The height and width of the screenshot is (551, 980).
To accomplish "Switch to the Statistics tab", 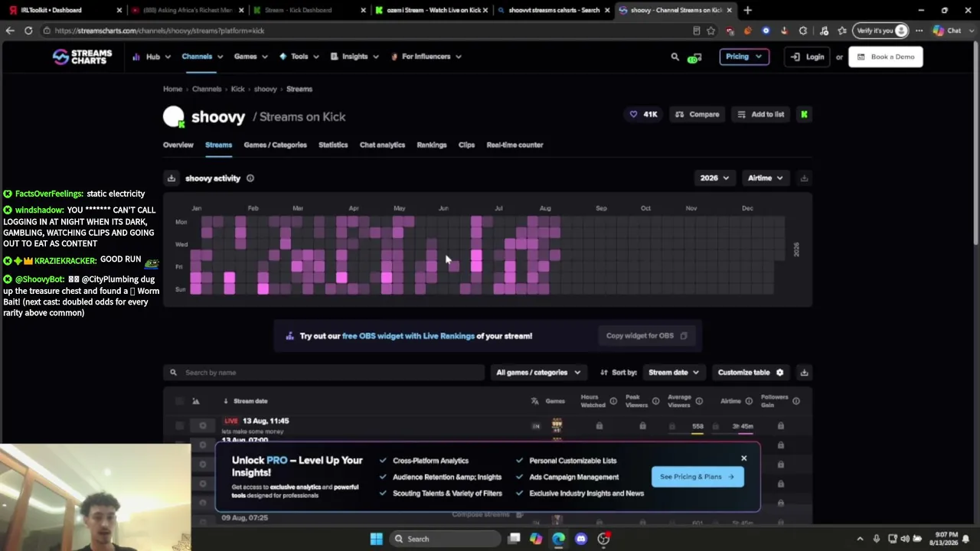I will click(x=333, y=145).
